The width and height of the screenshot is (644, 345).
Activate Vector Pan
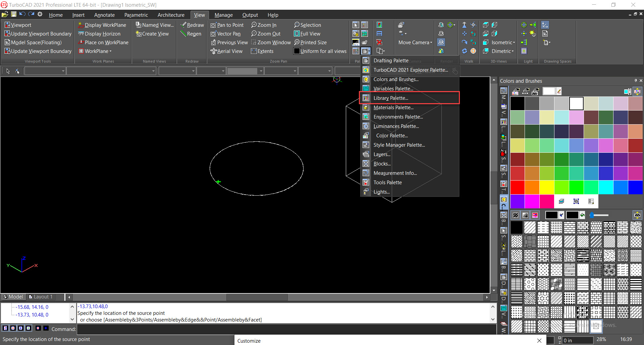click(x=226, y=34)
